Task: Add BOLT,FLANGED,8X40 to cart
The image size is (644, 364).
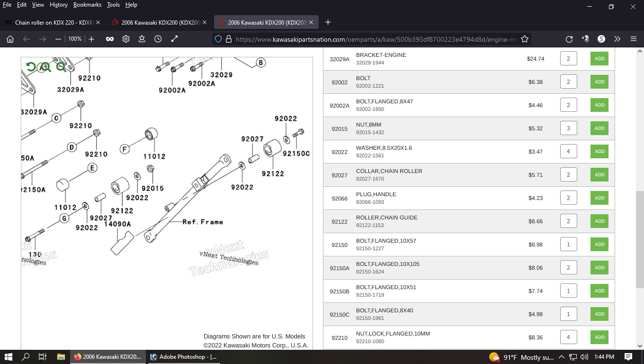Action: point(599,314)
